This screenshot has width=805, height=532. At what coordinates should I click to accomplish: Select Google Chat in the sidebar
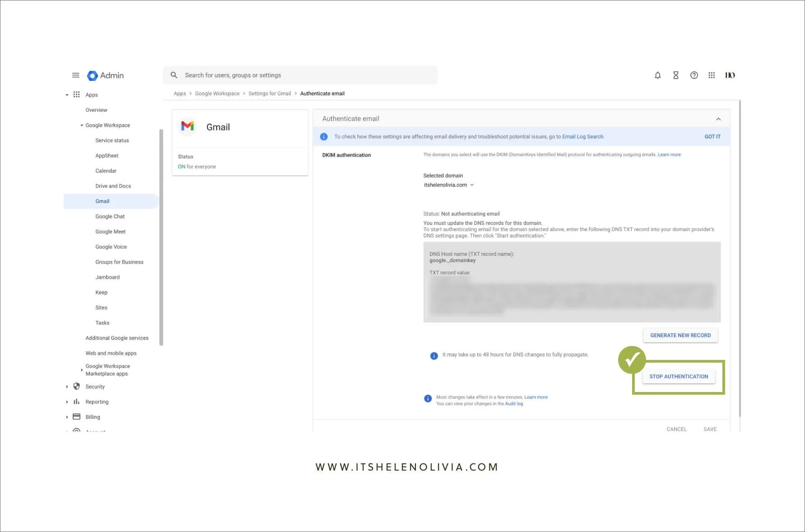click(x=110, y=216)
